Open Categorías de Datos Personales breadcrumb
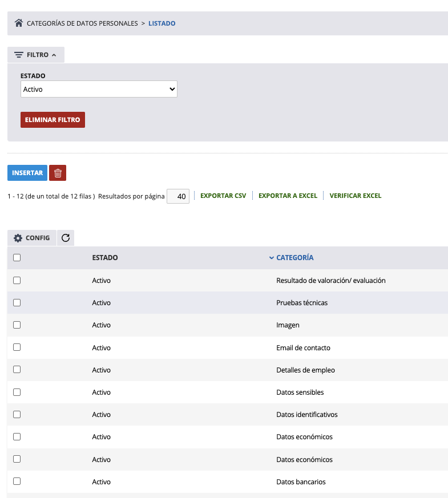 [x=82, y=23]
